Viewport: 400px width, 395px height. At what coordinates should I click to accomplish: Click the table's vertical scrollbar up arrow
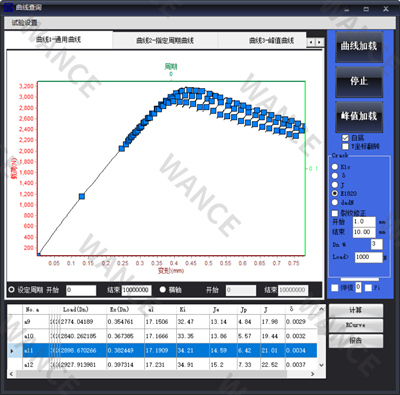[321, 309]
